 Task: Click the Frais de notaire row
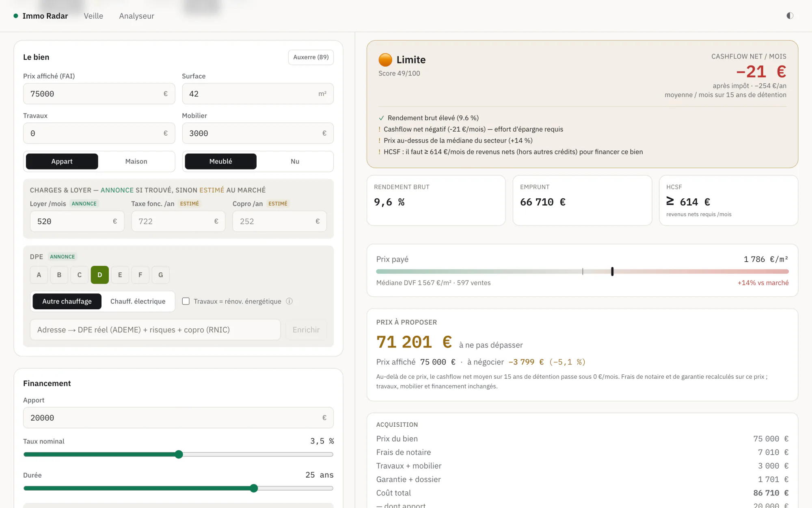coord(582,452)
